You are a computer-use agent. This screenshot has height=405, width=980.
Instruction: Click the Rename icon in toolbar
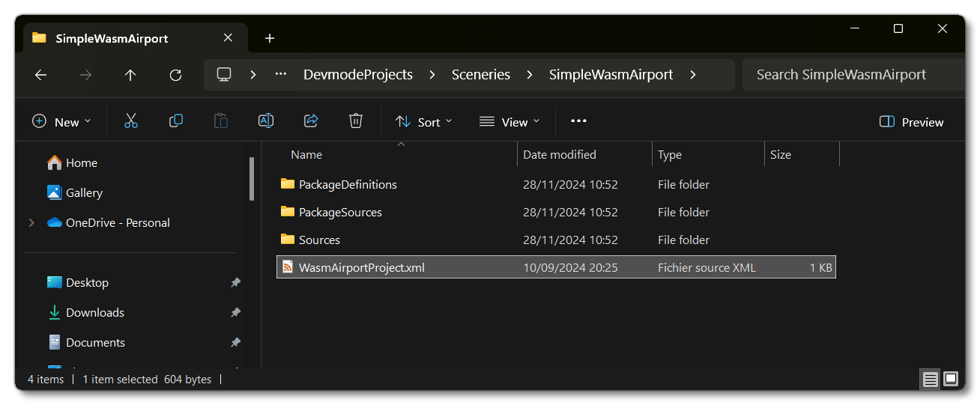[x=266, y=121]
